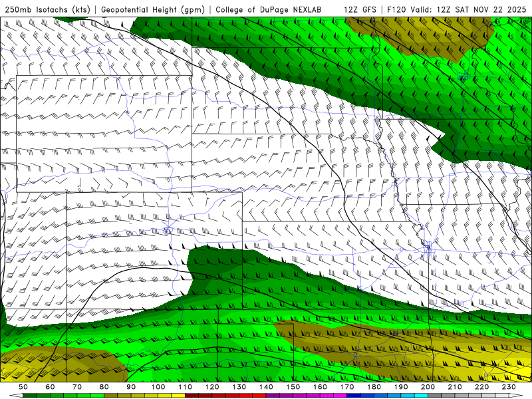Click the "250mb Isotachs (kts)" title text

click(47, 10)
